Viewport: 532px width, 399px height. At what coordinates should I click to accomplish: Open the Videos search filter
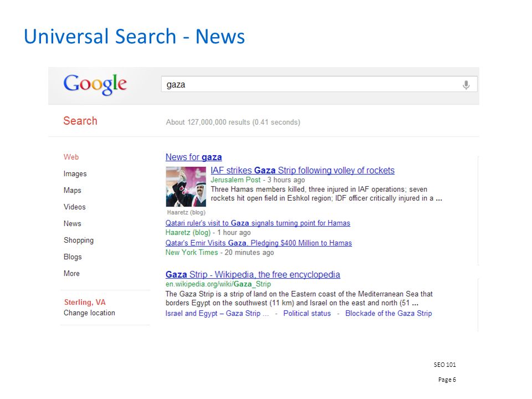[x=75, y=207]
